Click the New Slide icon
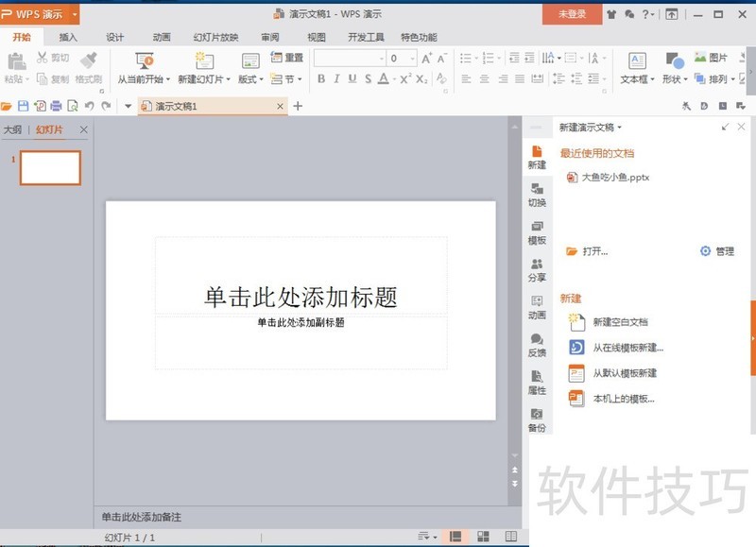Image resolution: width=756 pixels, height=547 pixels. coord(204,60)
